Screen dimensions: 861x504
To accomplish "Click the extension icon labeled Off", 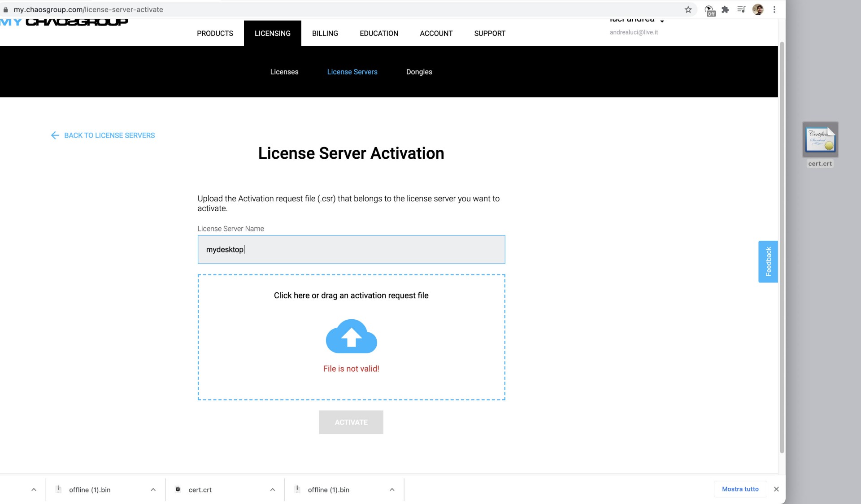I will point(710,10).
